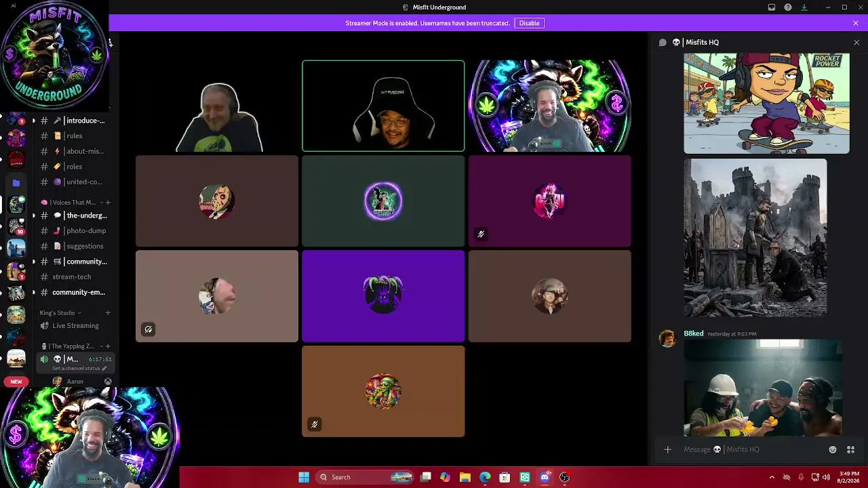Image resolution: width=868 pixels, height=488 pixels.
Task: Select the magenta tile with muted participant
Action: tap(549, 201)
